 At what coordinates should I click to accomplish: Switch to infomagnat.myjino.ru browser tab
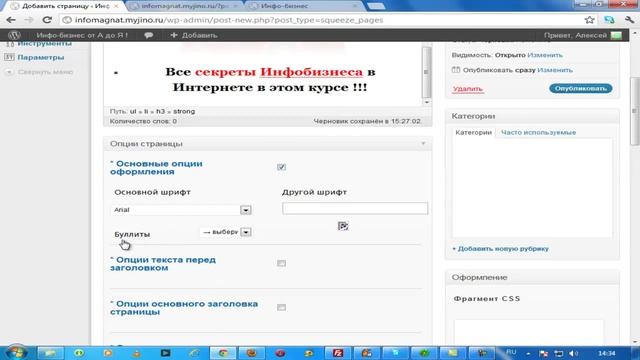point(185,6)
